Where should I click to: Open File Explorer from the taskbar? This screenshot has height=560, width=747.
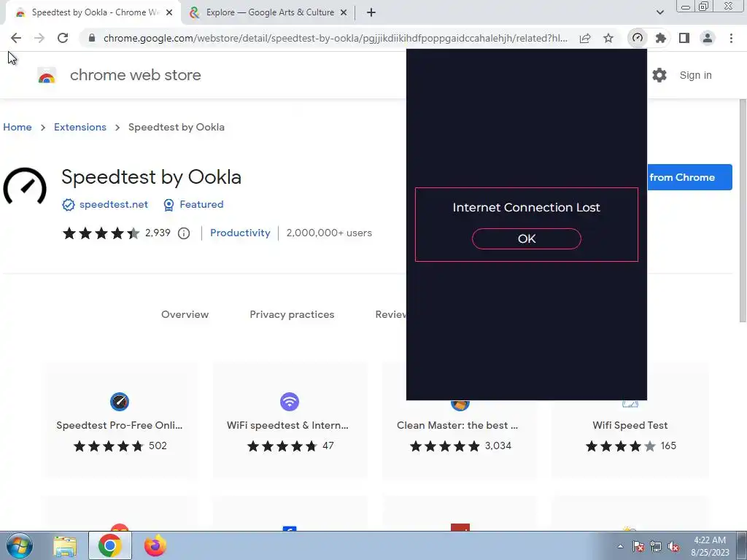pos(65,545)
